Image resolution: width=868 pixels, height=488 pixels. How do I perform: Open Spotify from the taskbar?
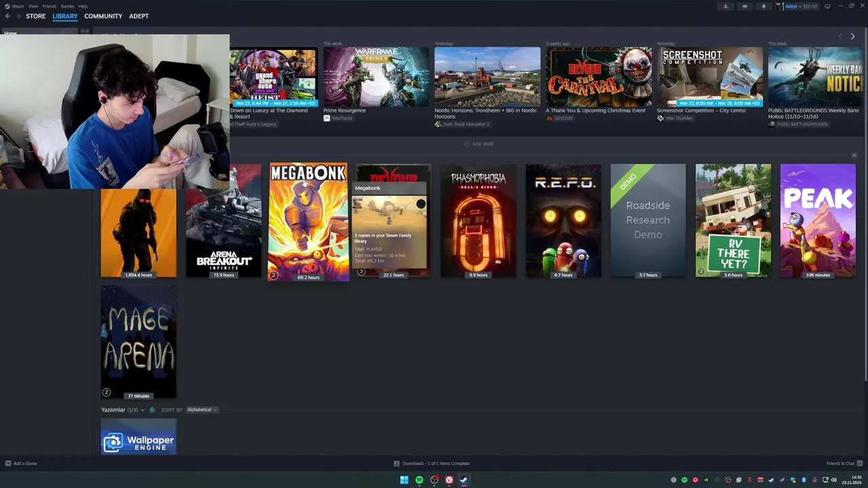coord(419,480)
